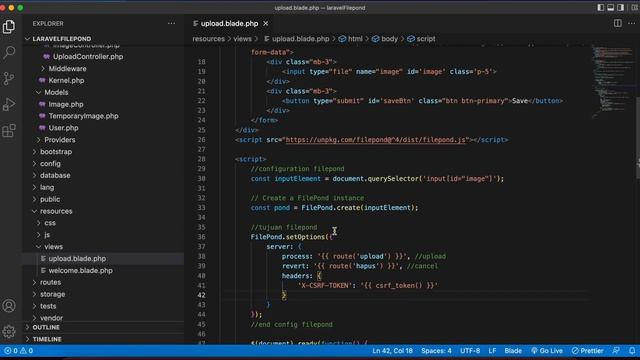Viewport: 640px width, 360px height.
Task: Expand the storage folder
Action: point(52,294)
